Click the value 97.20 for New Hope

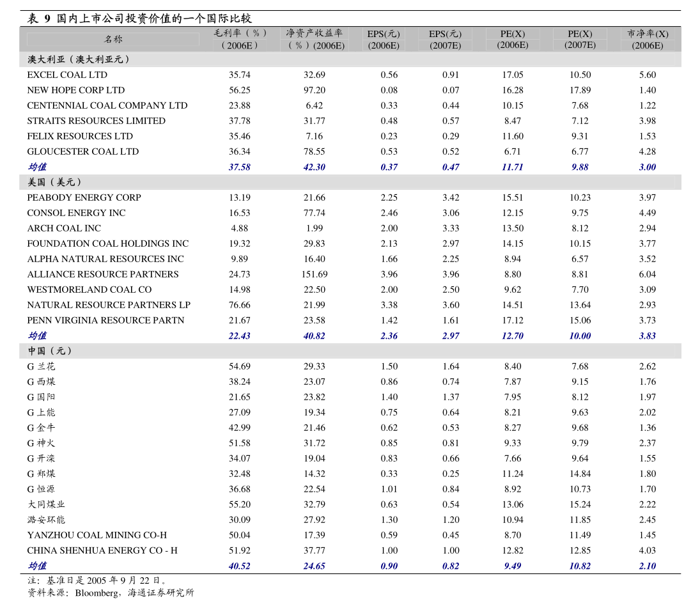[x=315, y=90]
